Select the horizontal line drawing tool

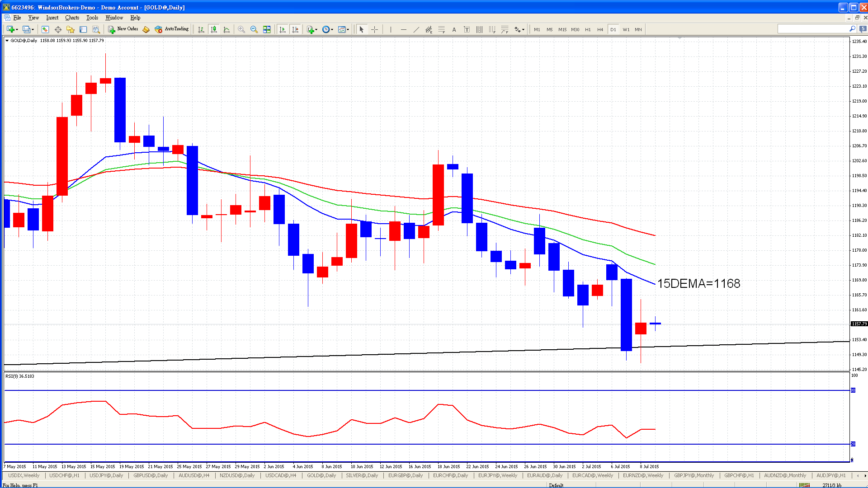click(x=404, y=29)
